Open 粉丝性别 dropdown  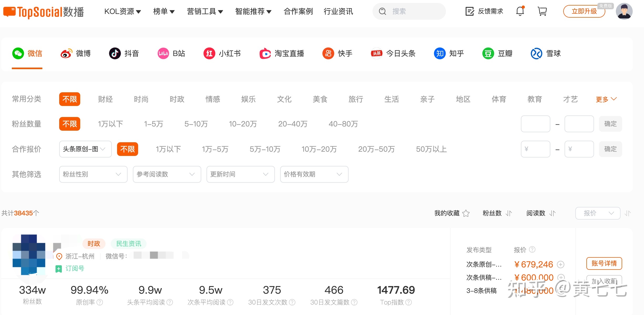(93, 174)
